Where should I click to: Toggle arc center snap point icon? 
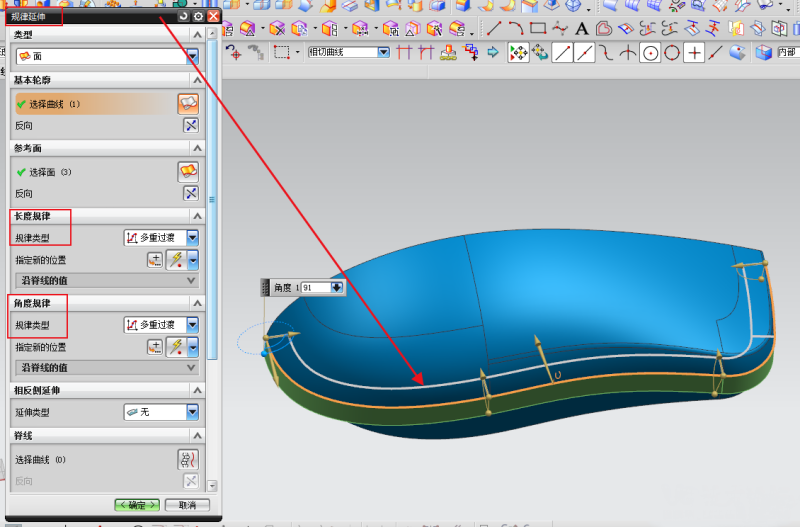coord(650,53)
